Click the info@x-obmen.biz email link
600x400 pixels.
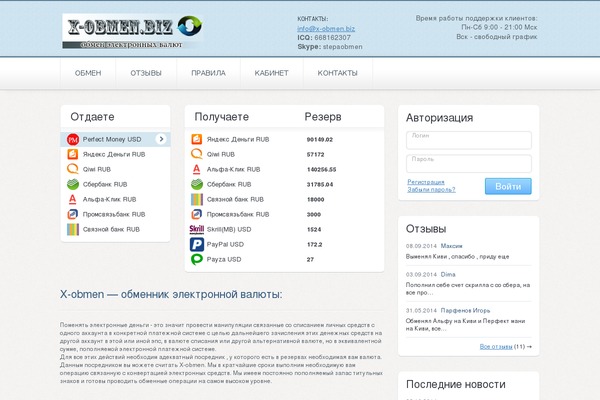[x=326, y=29]
